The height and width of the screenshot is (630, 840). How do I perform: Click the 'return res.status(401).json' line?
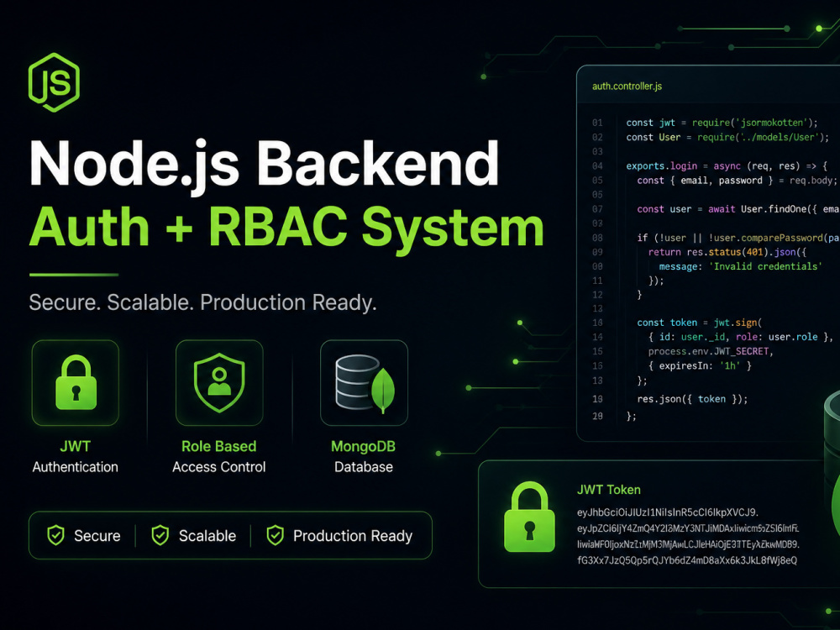[727, 252]
